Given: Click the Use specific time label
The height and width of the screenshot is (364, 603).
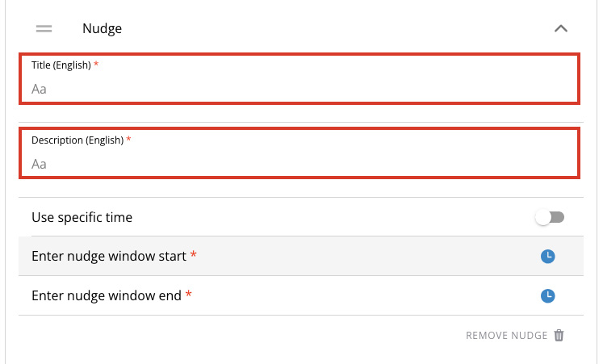Looking at the screenshot, I should pyautogui.click(x=82, y=217).
